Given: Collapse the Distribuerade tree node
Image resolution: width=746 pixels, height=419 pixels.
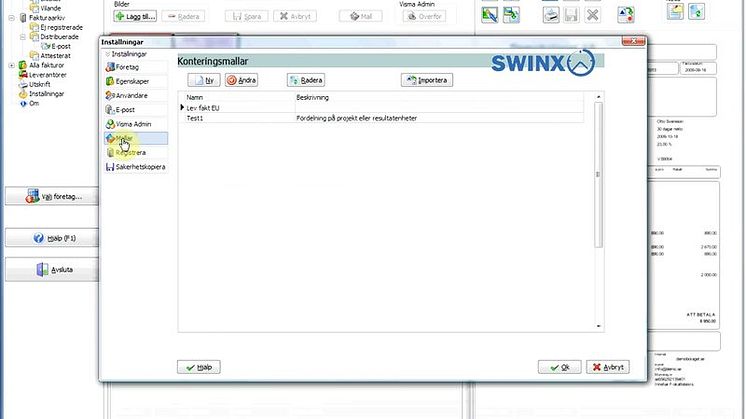Looking at the screenshot, I should (23, 37).
